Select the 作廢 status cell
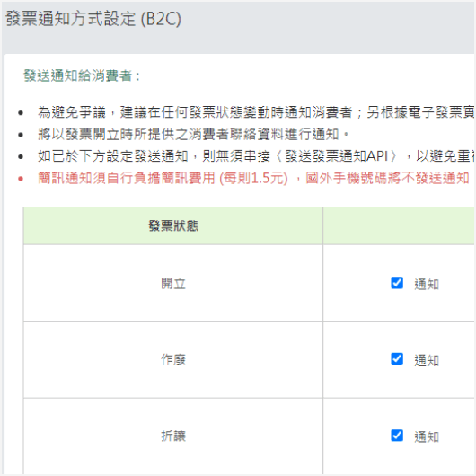Image resolution: width=476 pixels, height=476 pixels. pos(173,359)
